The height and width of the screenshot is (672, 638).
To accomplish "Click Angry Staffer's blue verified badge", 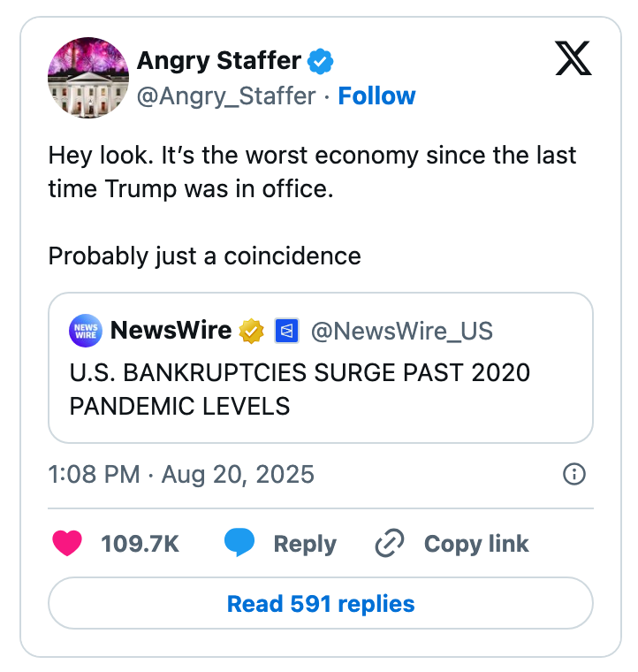I will (320, 61).
